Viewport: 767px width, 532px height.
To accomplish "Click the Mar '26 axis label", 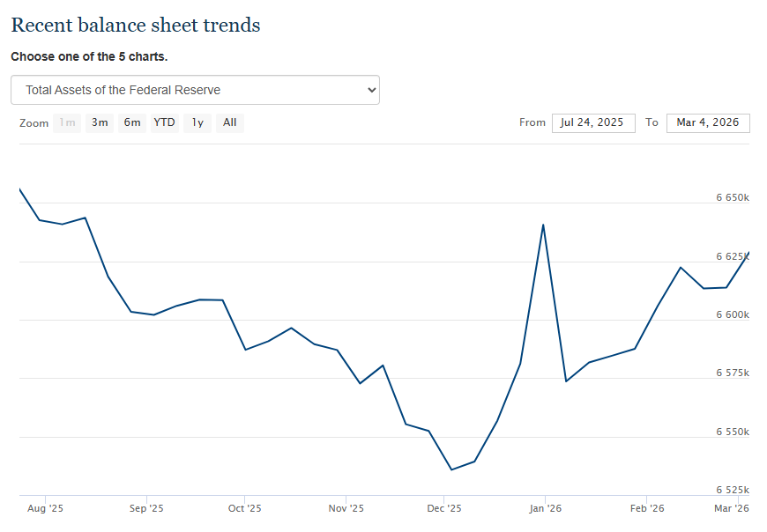I will tap(731, 508).
